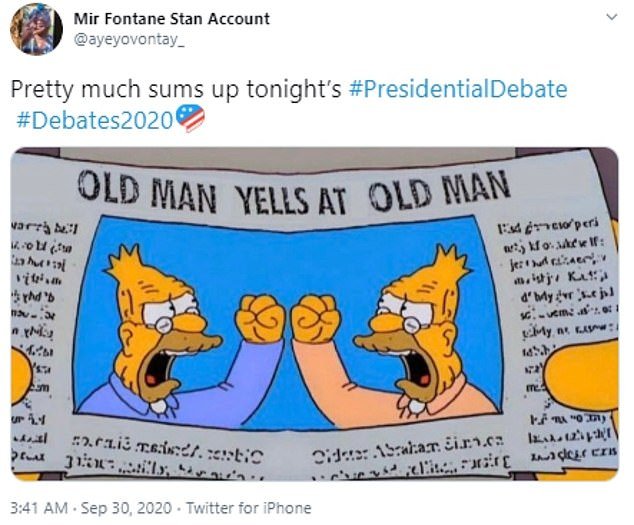Open the Old Man Yells newspaper image

(315, 314)
